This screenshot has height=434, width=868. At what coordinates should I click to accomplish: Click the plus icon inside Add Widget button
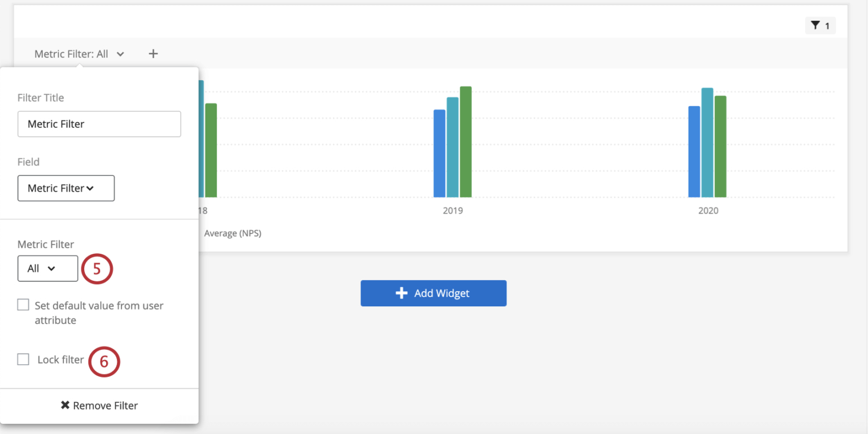[x=401, y=293]
